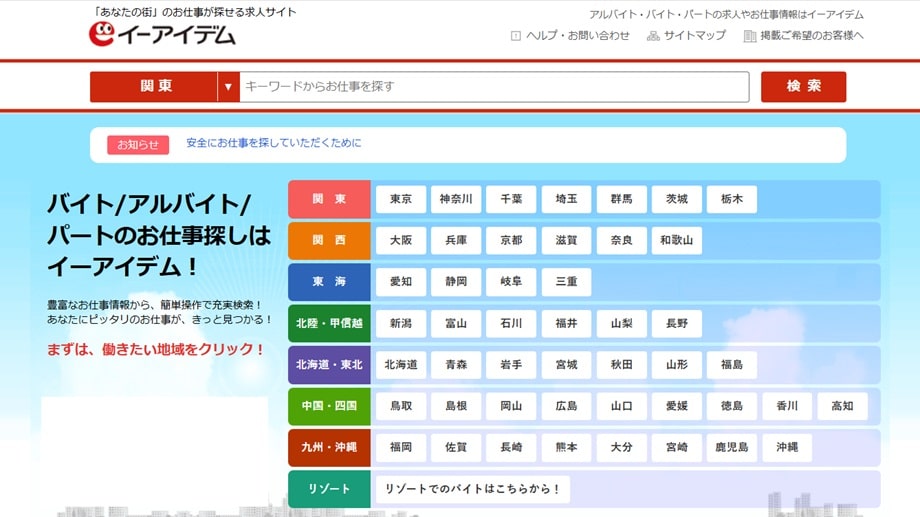Click the 長崎 prefecture button
Viewport: 920px width, 517px height.
pos(511,447)
